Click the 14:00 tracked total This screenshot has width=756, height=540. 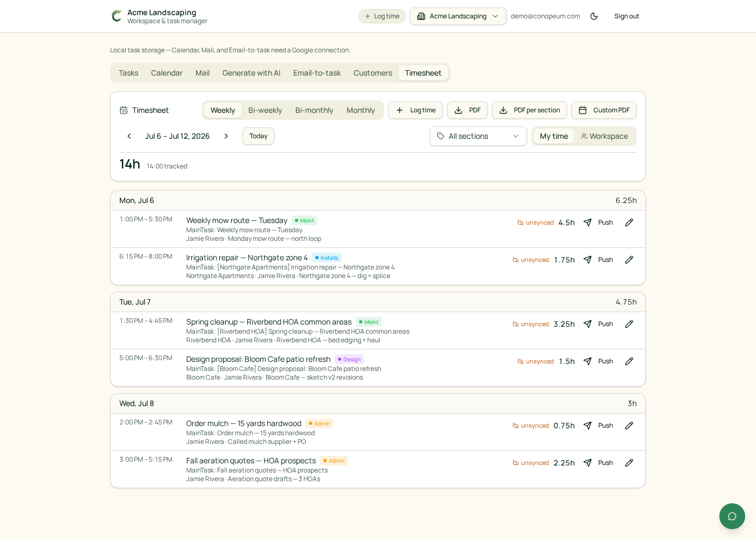point(167,166)
